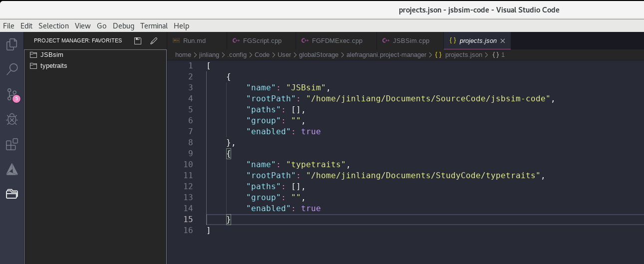The image size is (644, 264).
Task: Click the PROJECT MANAGER: FAVORITES panel title
Action: click(x=78, y=40)
